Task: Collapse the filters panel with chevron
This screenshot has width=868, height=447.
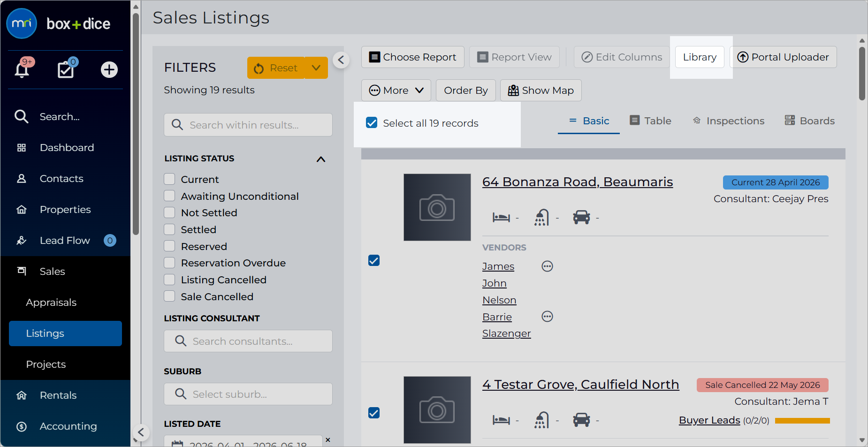Action: tap(341, 60)
